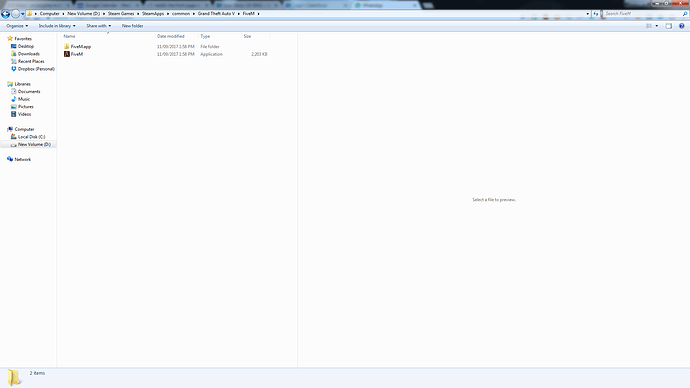
Task: Open the Organize menu
Action: coord(17,26)
